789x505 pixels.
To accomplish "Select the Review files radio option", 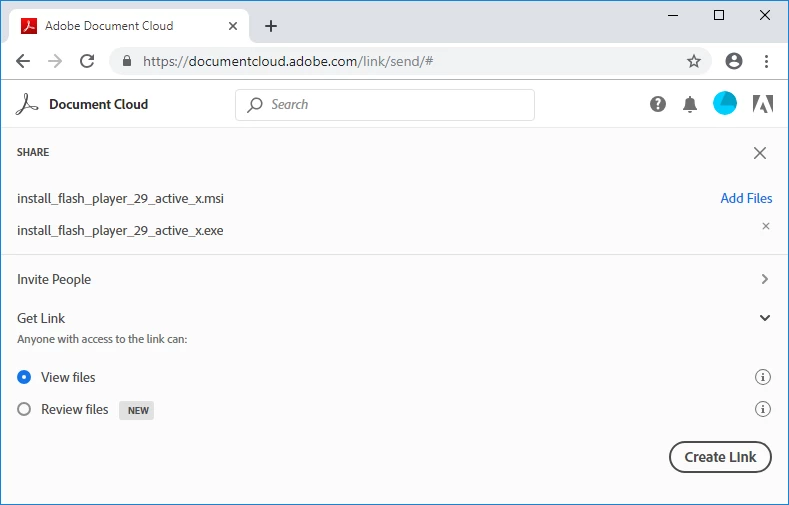I will 24,409.
